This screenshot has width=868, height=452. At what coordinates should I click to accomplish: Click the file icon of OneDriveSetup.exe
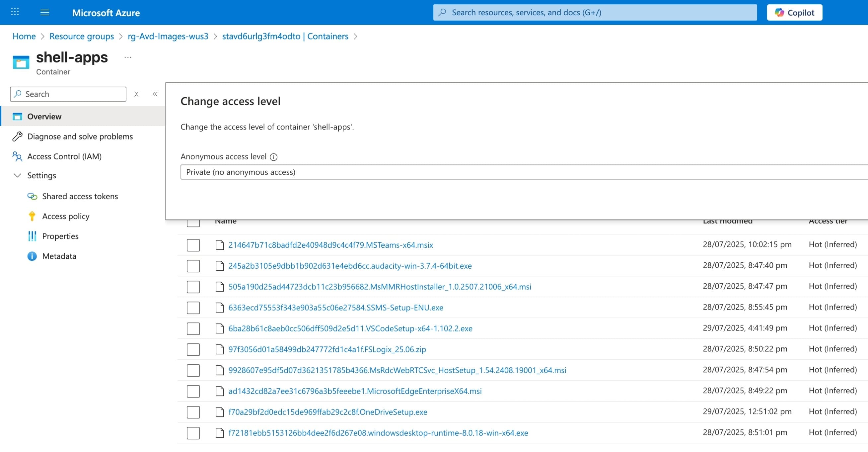[x=220, y=412]
